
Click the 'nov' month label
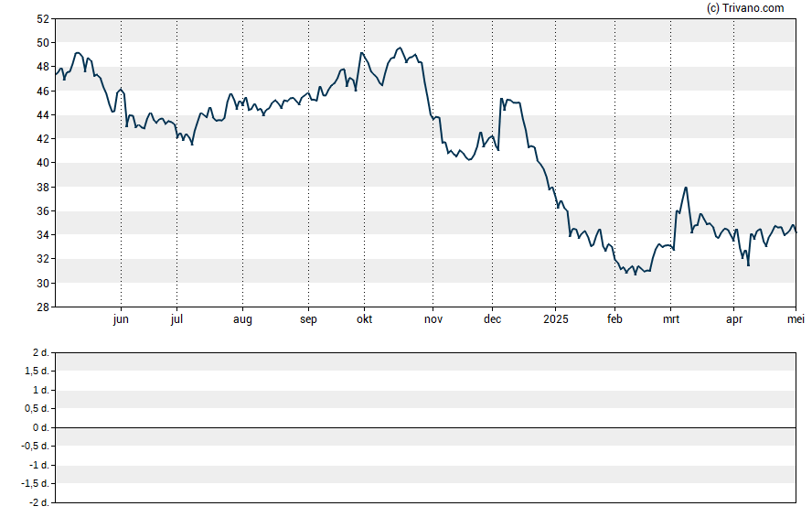[x=433, y=319]
